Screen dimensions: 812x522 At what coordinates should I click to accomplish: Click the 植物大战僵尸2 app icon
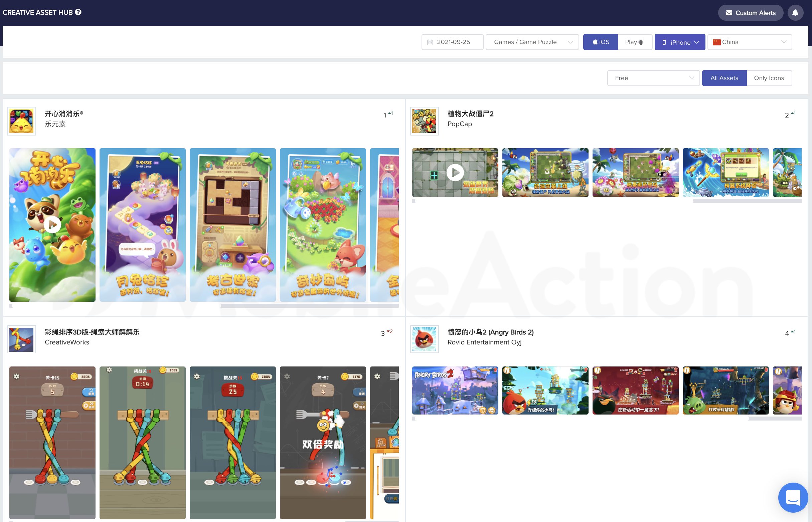click(x=424, y=121)
